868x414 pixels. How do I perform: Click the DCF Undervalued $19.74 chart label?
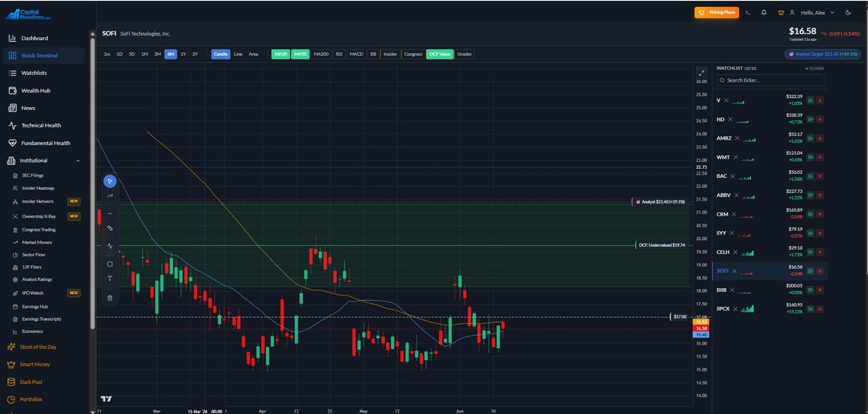tap(664, 245)
